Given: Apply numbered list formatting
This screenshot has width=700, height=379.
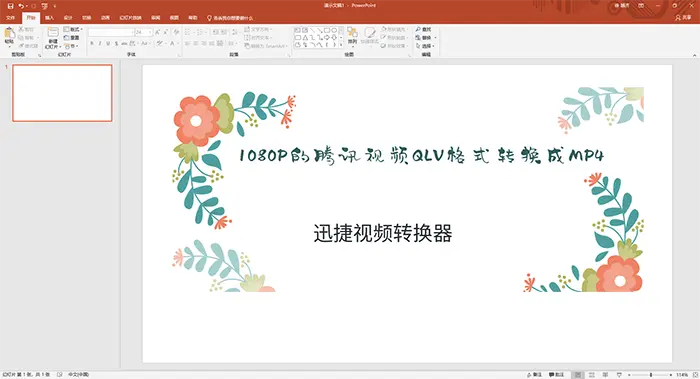Looking at the screenshot, I should click(x=200, y=32).
